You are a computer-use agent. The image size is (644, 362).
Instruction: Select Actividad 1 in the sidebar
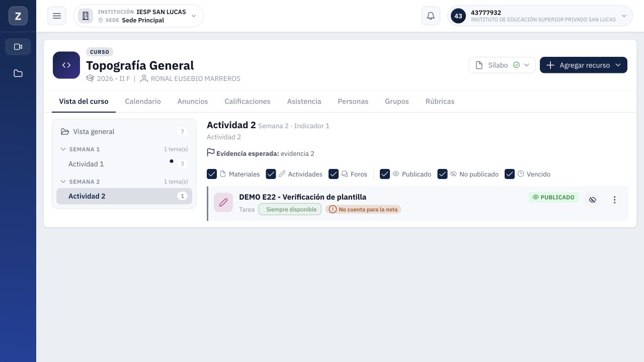pyautogui.click(x=124, y=164)
